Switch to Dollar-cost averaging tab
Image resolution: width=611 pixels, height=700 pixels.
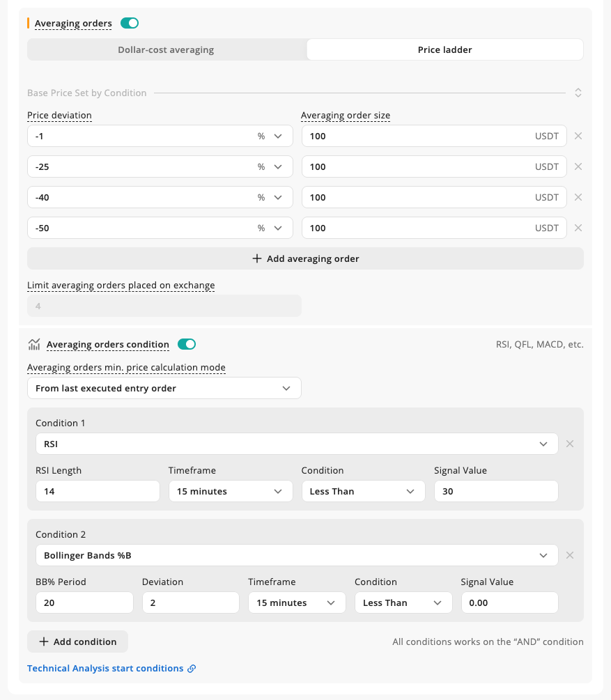166,49
